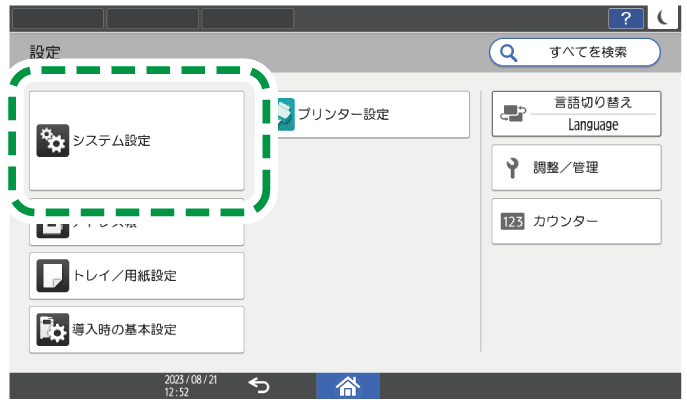Open プリンター設定 printer settings
Screen dimensions: 687x404
coord(373,114)
